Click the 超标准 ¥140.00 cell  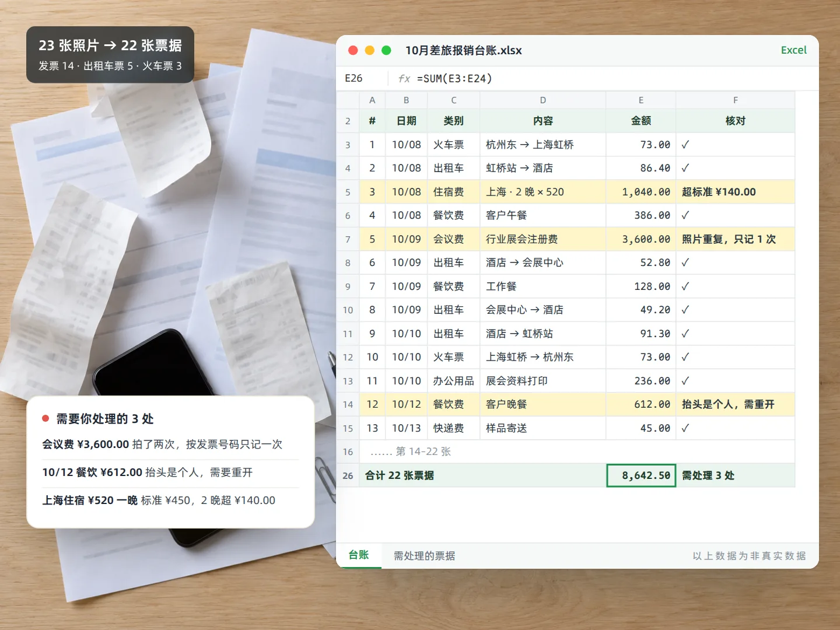(736, 192)
